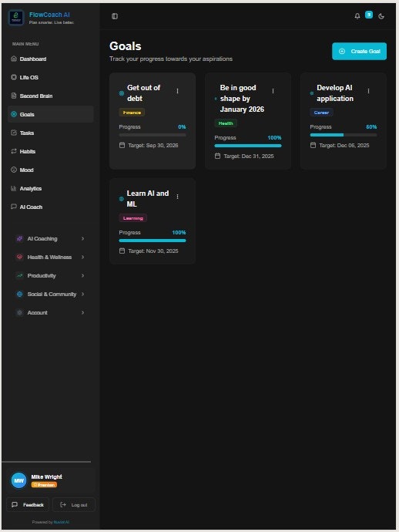Click the 50% progress value
Image resolution: width=399 pixels, height=532 pixels.
[371, 127]
